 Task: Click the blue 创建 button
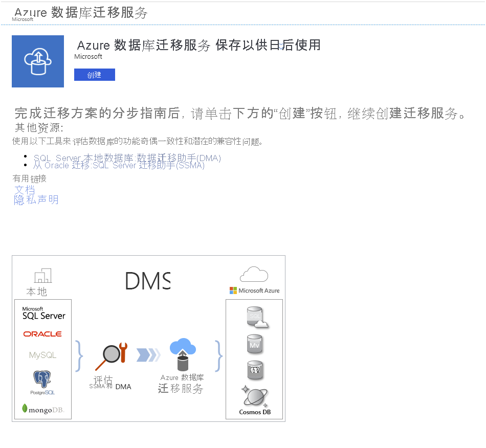[x=95, y=75]
